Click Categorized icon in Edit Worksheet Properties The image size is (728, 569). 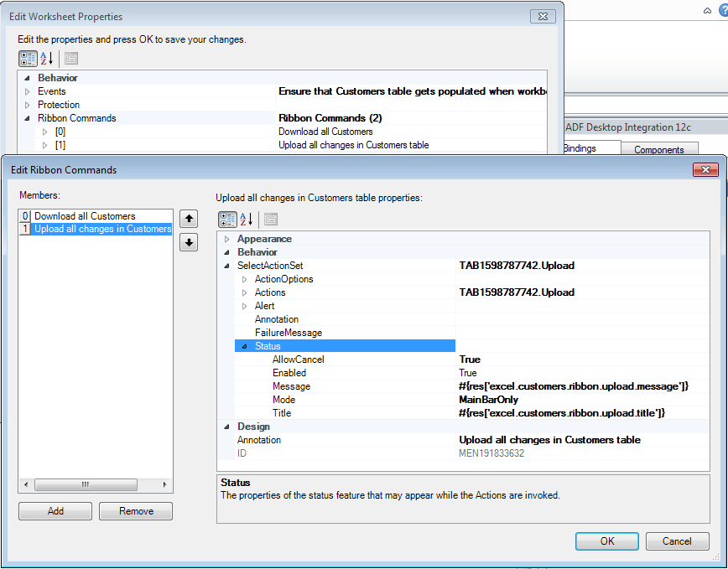(28, 59)
